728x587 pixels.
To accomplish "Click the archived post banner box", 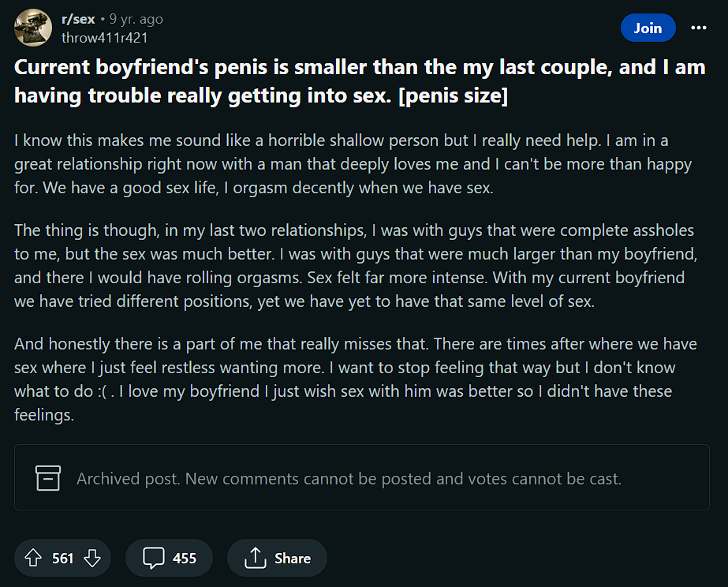I will tap(362, 477).
